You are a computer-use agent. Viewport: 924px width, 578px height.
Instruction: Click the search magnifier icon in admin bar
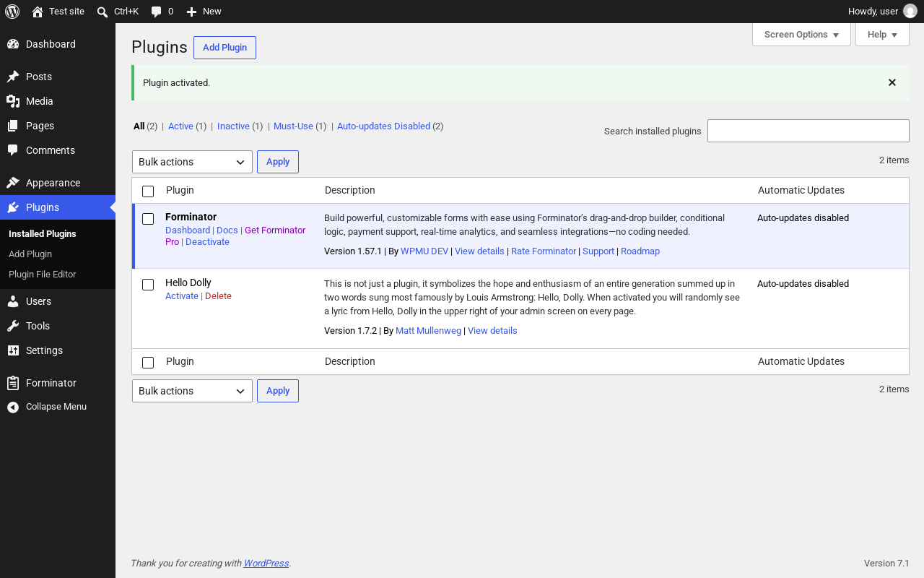click(103, 12)
